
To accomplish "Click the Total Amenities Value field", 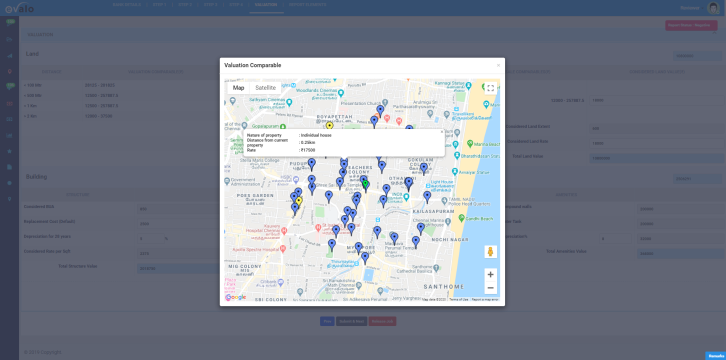I will point(680,254).
